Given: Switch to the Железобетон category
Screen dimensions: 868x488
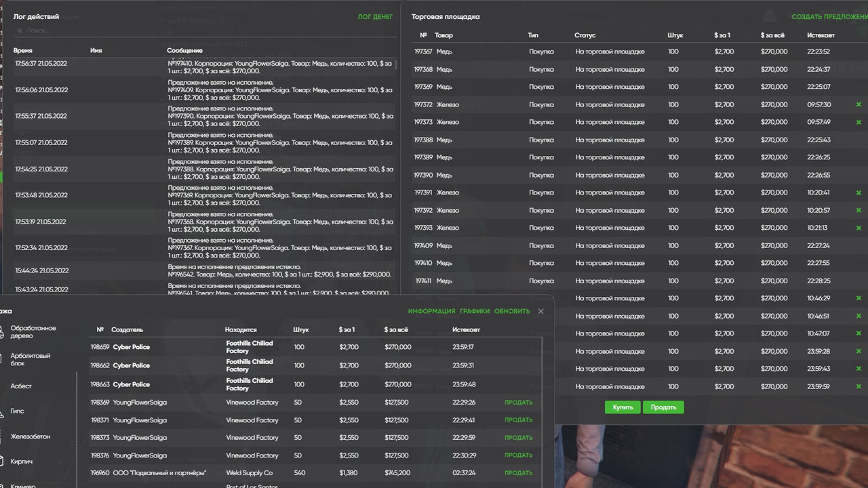Looking at the screenshot, I should coord(31,436).
